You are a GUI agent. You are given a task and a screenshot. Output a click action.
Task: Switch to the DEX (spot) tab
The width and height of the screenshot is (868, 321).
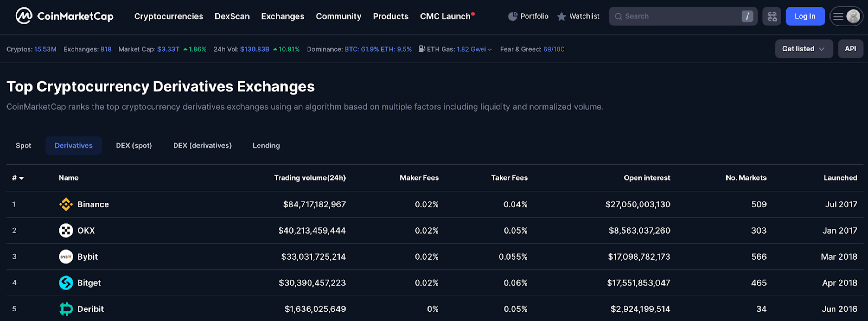click(134, 146)
